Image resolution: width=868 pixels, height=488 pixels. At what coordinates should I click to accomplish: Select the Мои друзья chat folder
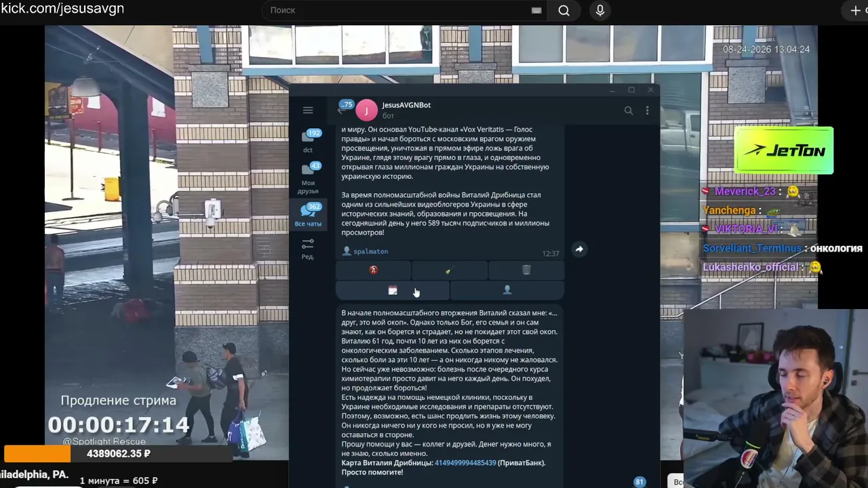point(308,179)
